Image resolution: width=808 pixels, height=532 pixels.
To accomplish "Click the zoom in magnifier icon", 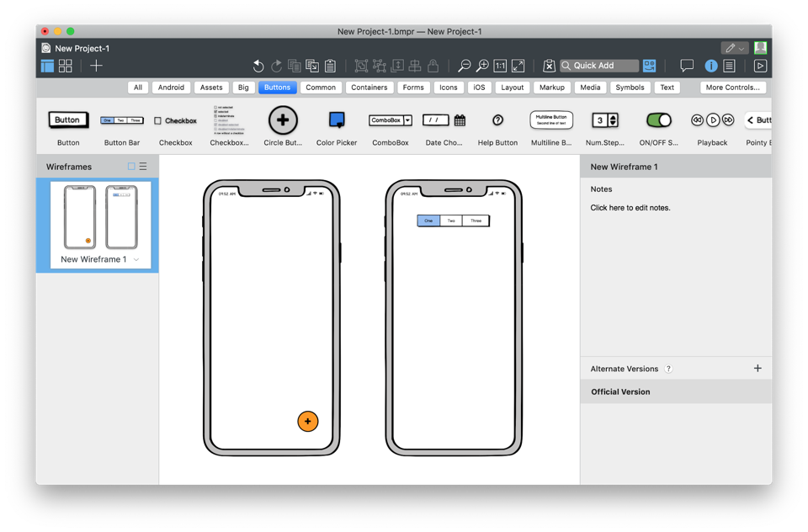I will pyautogui.click(x=481, y=65).
